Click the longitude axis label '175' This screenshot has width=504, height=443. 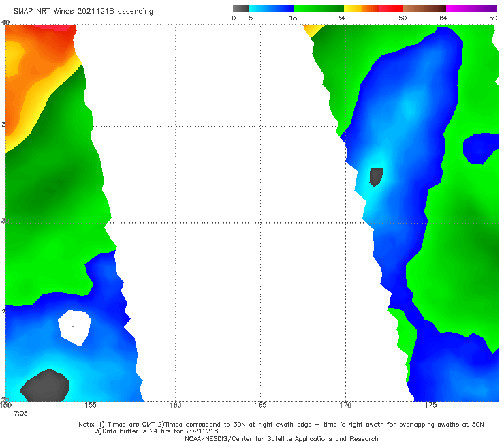[x=430, y=405]
